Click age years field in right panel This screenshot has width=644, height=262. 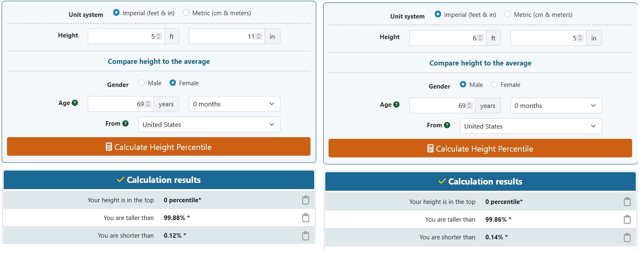coord(442,105)
